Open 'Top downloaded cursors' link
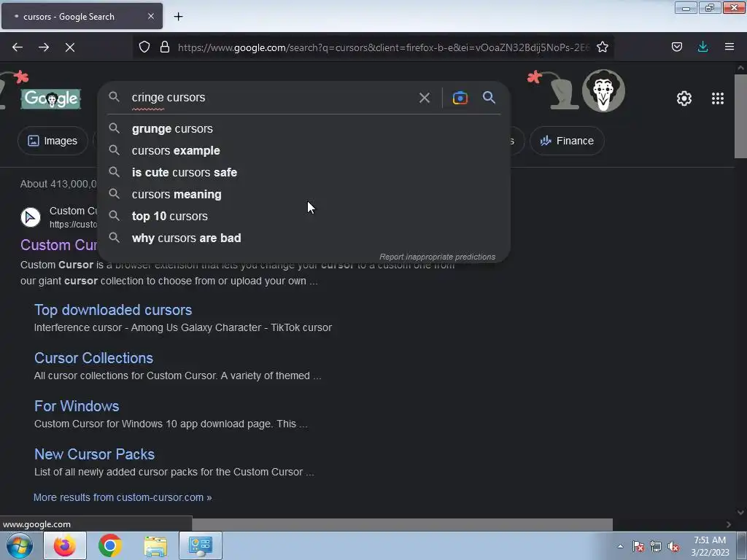This screenshot has height=560, width=747. (x=113, y=310)
